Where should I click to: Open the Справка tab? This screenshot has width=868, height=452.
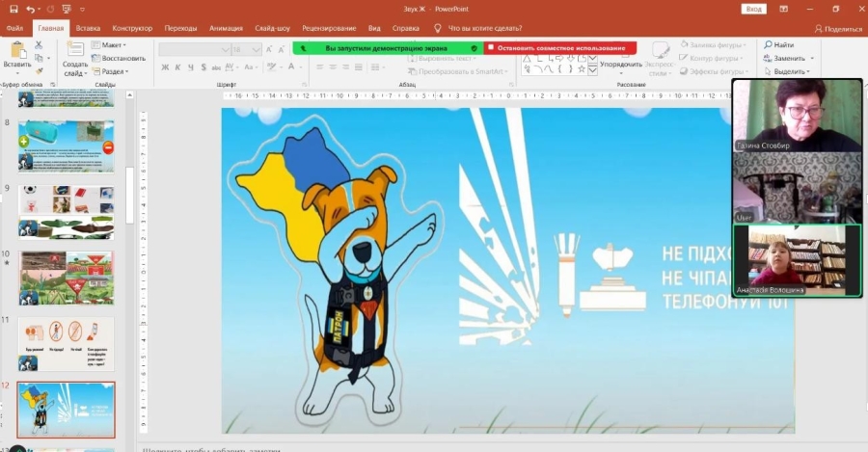[406, 28]
